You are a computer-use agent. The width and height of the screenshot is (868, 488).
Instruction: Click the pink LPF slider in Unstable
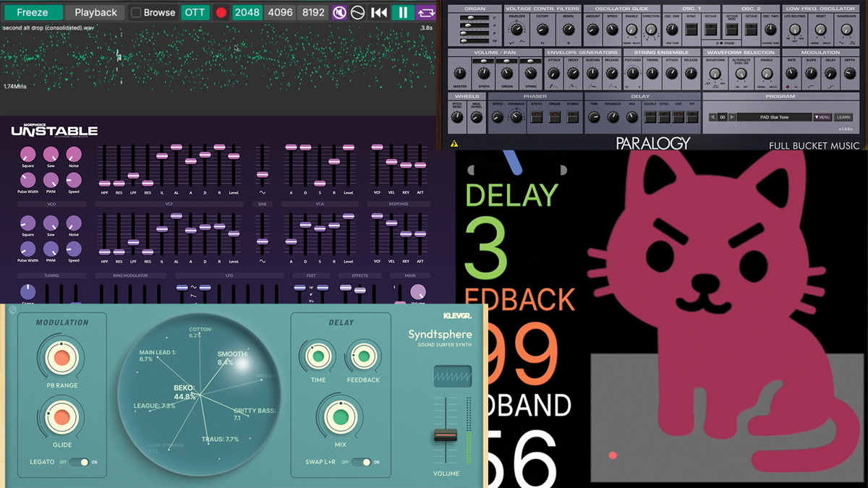click(133, 175)
